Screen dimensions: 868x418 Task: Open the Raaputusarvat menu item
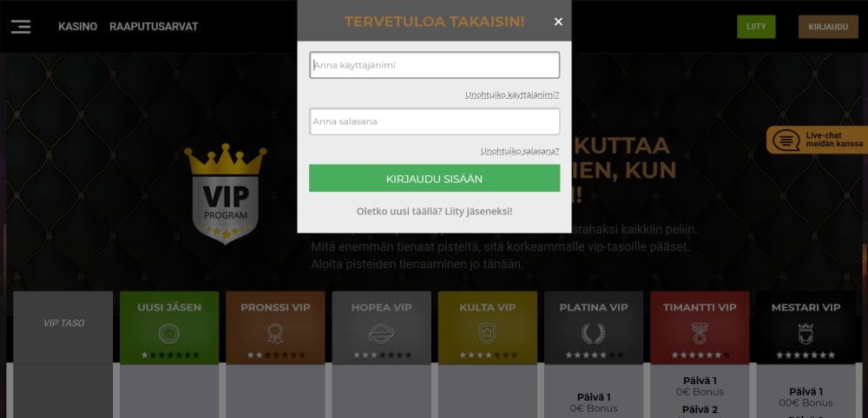[x=154, y=27]
